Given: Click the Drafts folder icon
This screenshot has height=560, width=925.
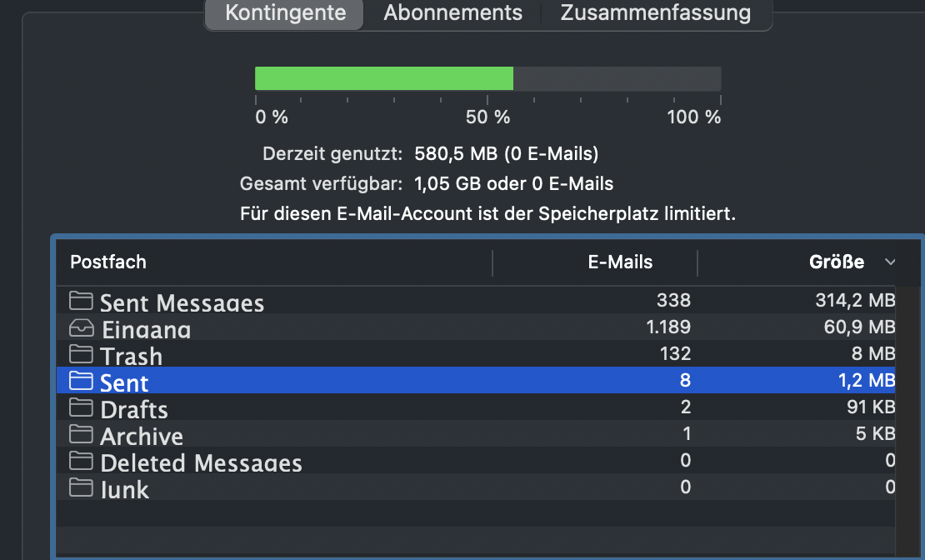Looking at the screenshot, I should point(80,407).
